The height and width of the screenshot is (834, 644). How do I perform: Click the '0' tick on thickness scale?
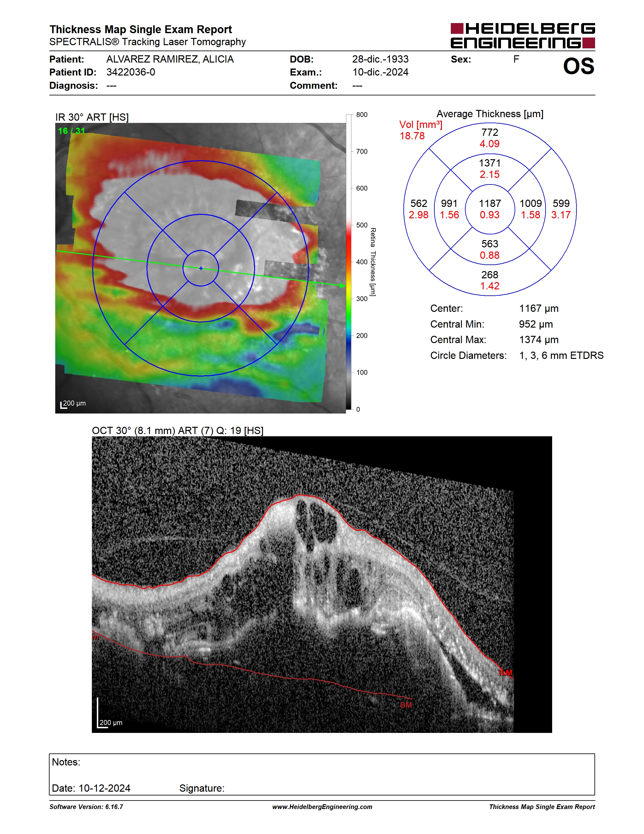(358, 409)
